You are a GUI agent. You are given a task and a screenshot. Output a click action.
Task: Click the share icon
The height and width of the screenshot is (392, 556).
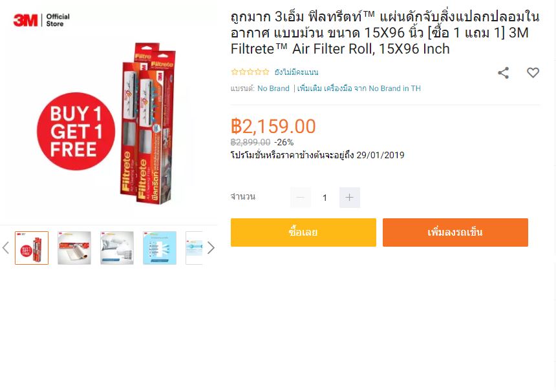[503, 73]
